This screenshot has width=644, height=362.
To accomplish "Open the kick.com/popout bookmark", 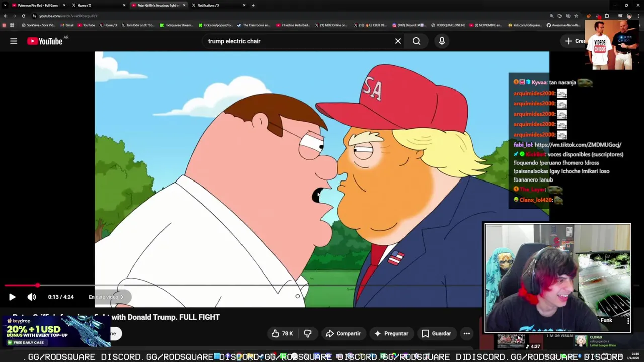I will click(x=216, y=25).
